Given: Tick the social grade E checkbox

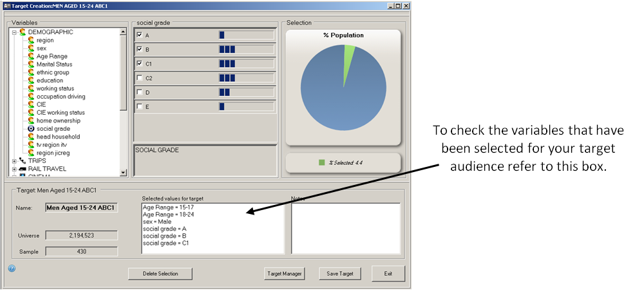Looking at the screenshot, I should 139,106.
